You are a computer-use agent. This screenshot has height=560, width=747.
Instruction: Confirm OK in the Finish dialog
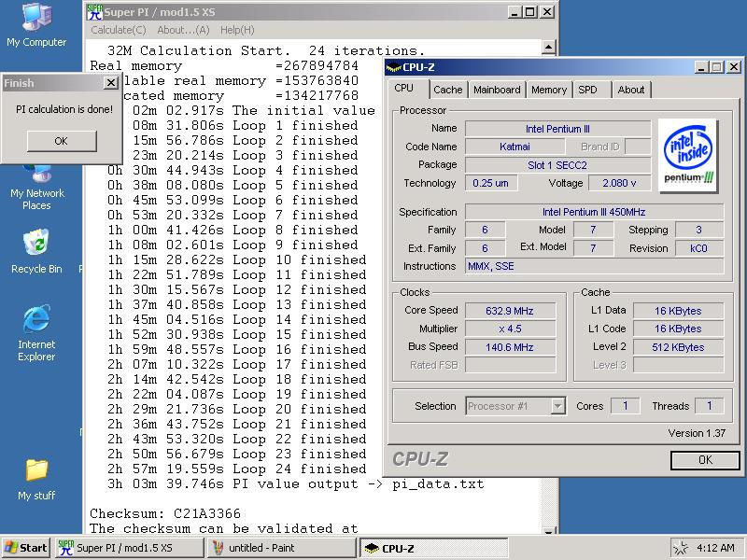point(62,141)
